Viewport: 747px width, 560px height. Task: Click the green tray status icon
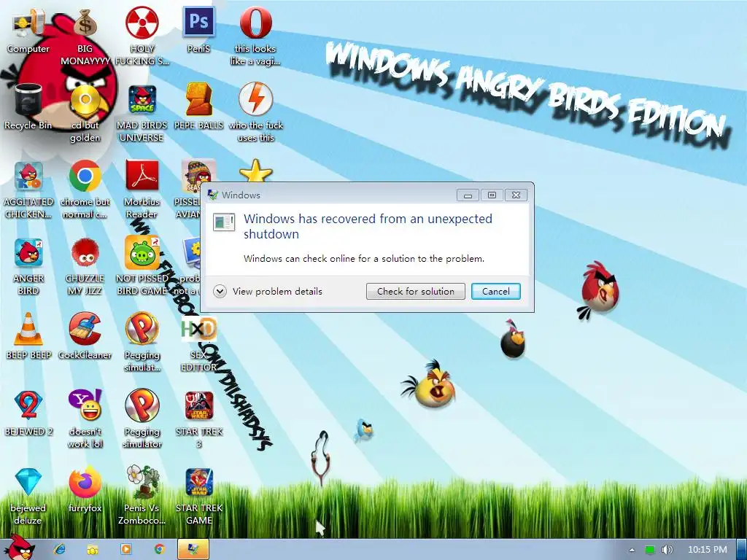(x=650, y=550)
